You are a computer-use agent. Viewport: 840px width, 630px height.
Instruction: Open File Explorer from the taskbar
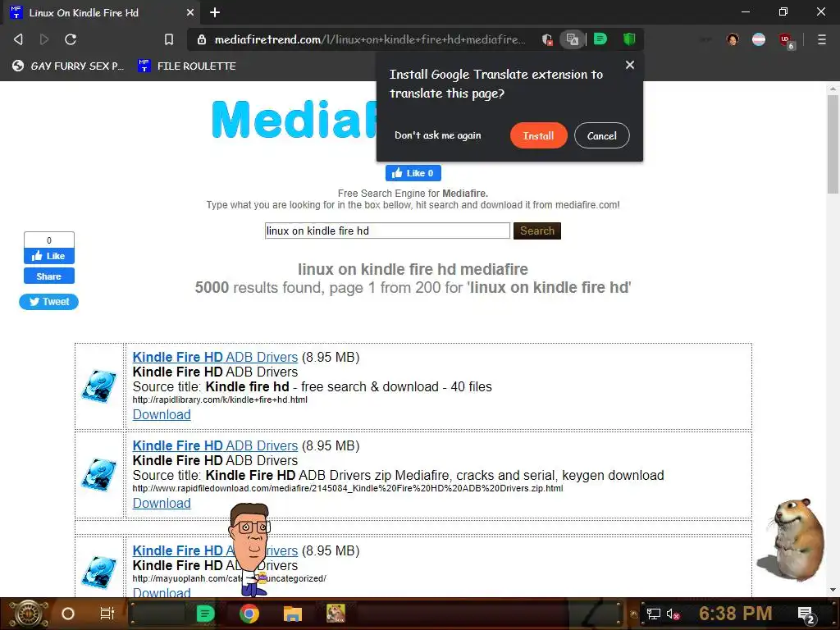tap(293, 614)
